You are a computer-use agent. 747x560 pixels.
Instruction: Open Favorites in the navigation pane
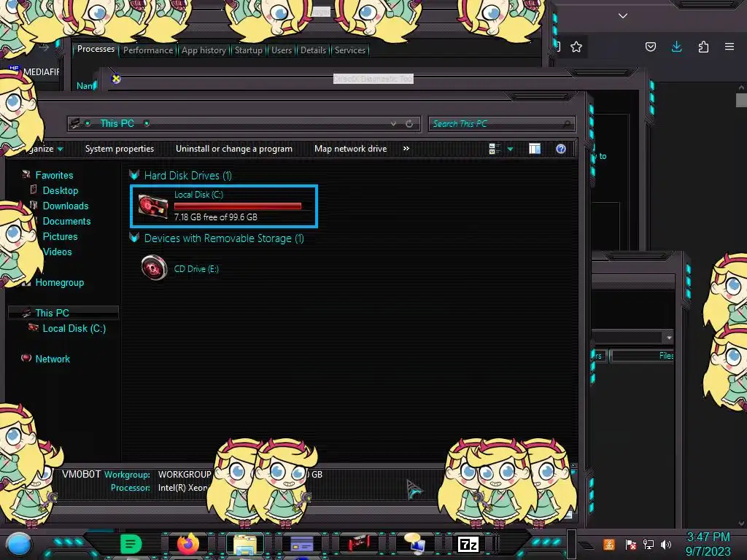coord(54,175)
